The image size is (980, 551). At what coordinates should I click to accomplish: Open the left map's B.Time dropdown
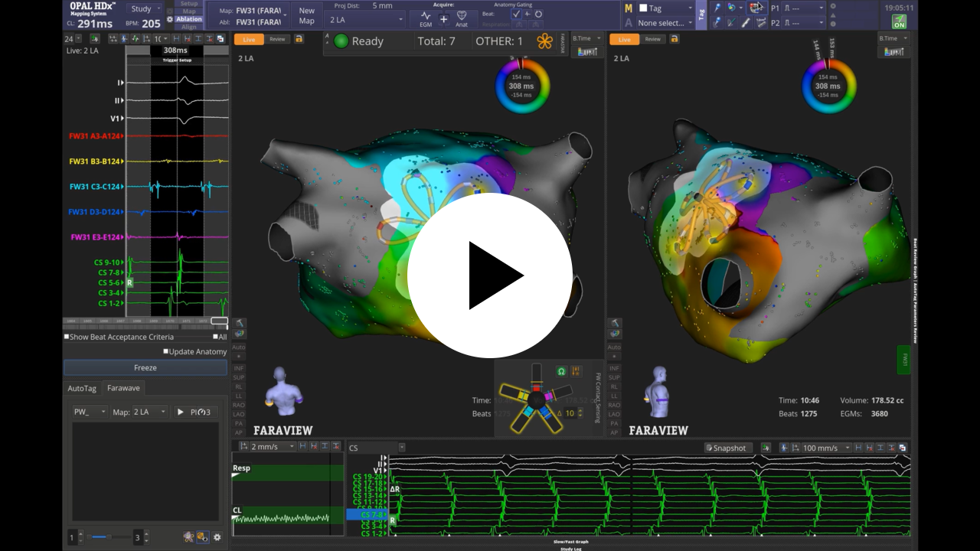click(586, 38)
